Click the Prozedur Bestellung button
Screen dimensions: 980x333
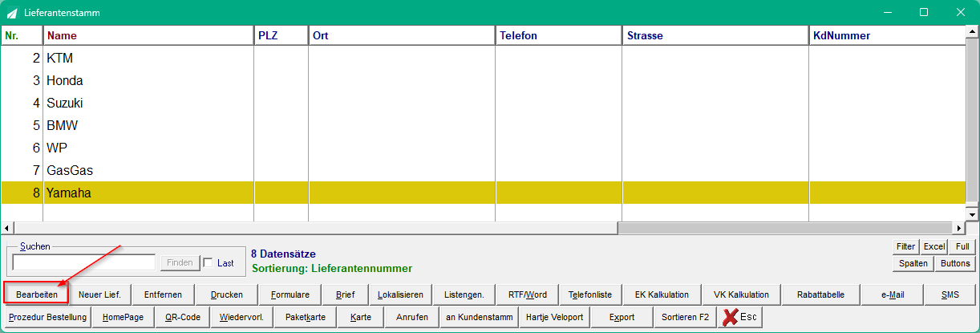[48, 317]
